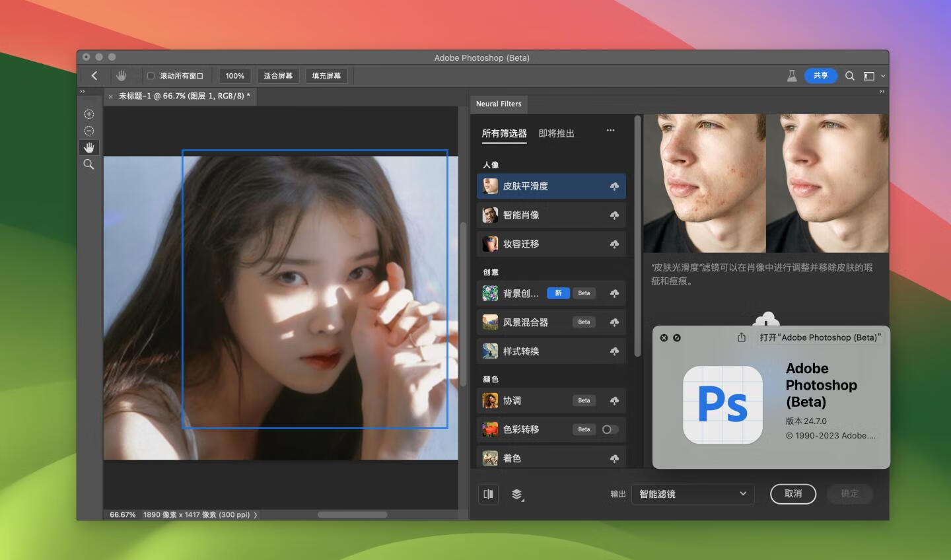The image size is (951, 560).
Task: Download the 着色 filter cloud icon
Action: pos(614,458)
